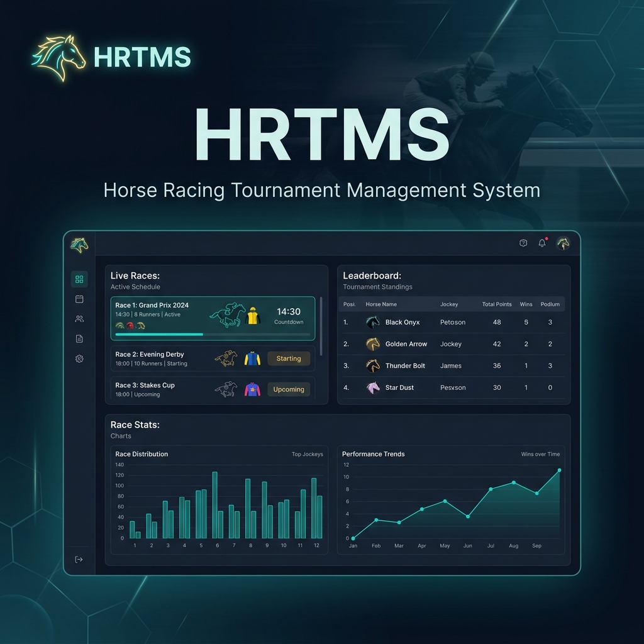Click total points value 42
Viewport: 644px width, 644px height.
pyautogui.click(x=497, y=344)
